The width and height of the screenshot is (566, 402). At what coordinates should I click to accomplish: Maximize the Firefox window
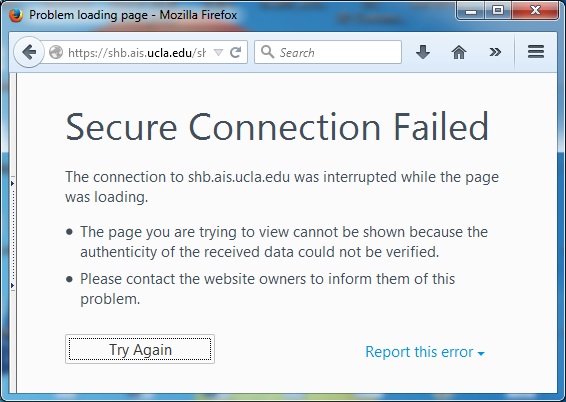[x=498, y=10]
